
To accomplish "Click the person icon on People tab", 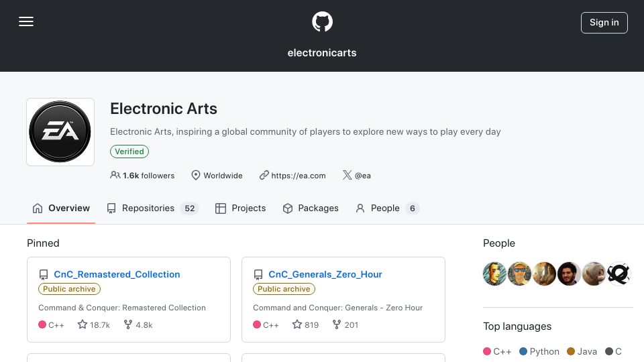I will coord(360,208).
